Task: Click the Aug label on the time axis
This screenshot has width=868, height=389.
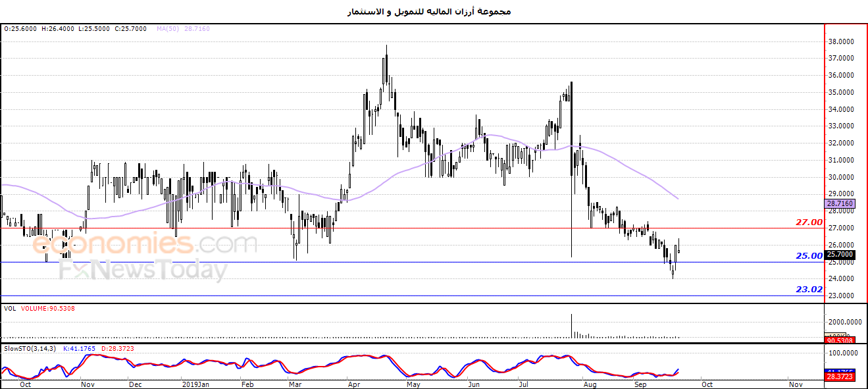Action: 590,384
